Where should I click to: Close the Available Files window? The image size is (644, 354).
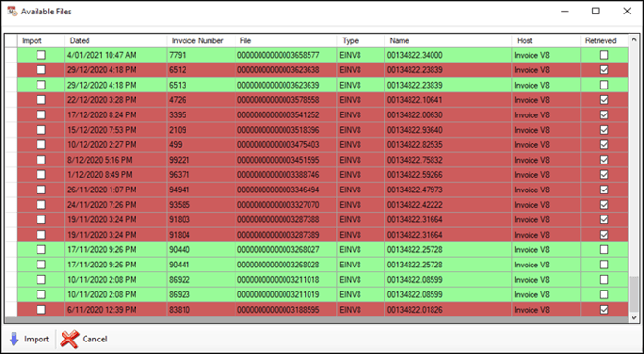627,12
